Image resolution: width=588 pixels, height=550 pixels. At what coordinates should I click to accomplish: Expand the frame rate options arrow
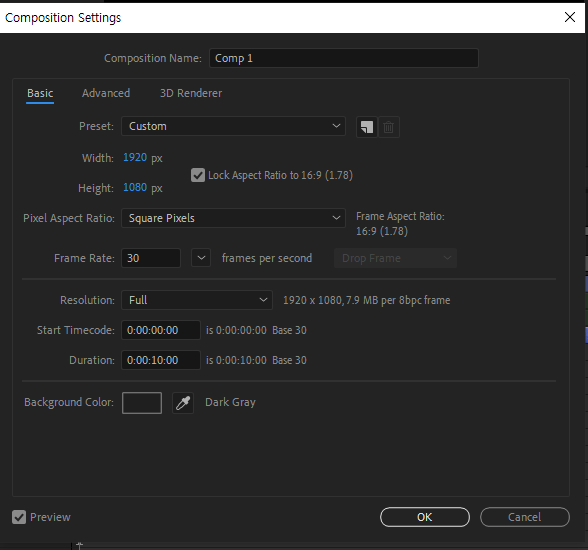pos(201,258)
